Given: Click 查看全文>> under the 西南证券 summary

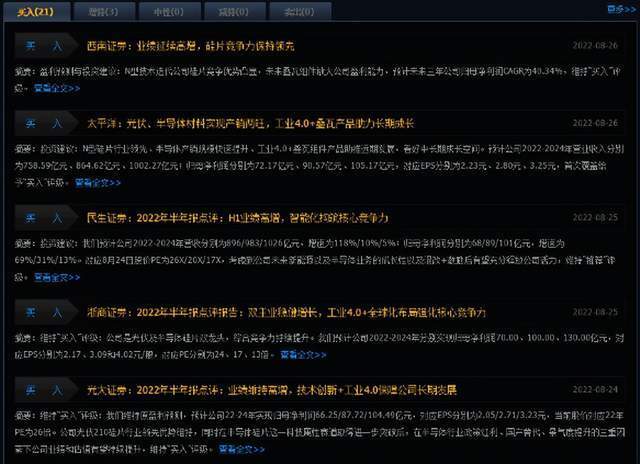Looking at the screenshot, I should coord(57,88).
